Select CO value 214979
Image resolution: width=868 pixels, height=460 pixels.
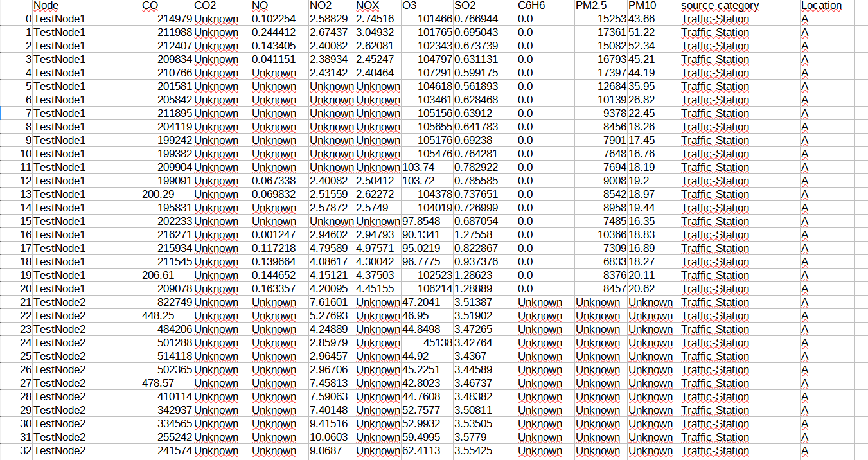(166, 19)
